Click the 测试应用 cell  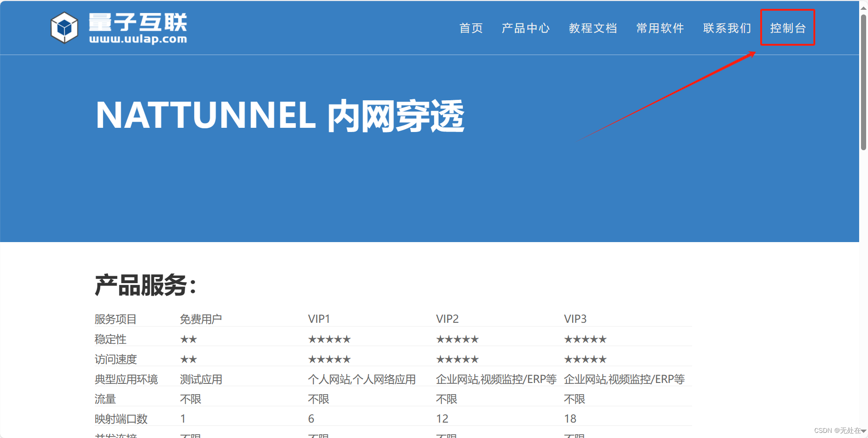[x=201, y=379]
